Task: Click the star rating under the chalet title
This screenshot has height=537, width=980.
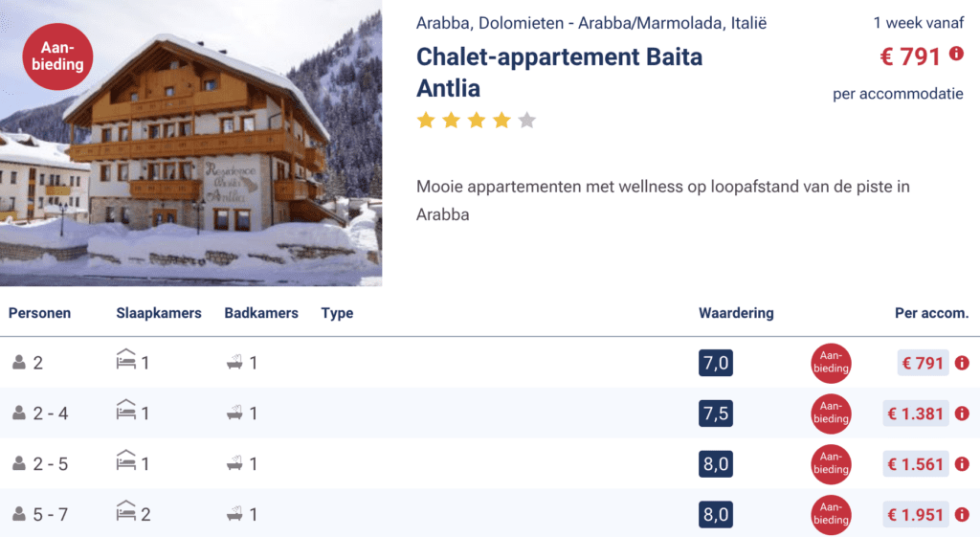Action: (x=476, y=121)
